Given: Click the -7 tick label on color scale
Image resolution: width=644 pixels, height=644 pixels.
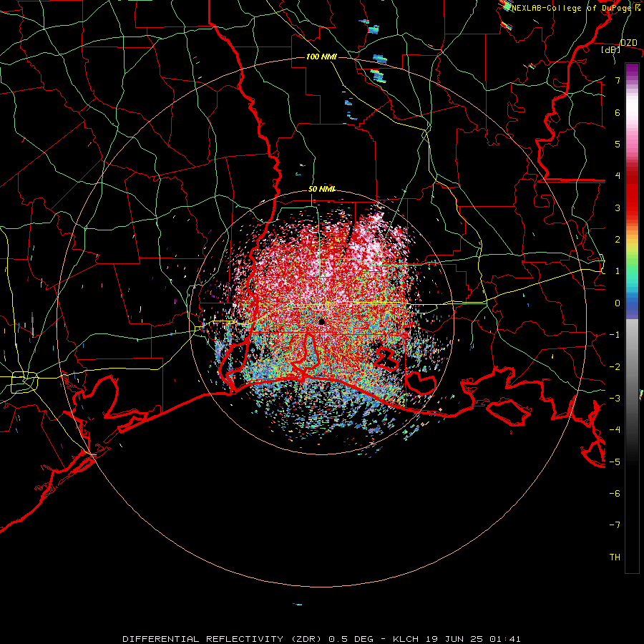Looking at the screenshot, I should [615, 525].
